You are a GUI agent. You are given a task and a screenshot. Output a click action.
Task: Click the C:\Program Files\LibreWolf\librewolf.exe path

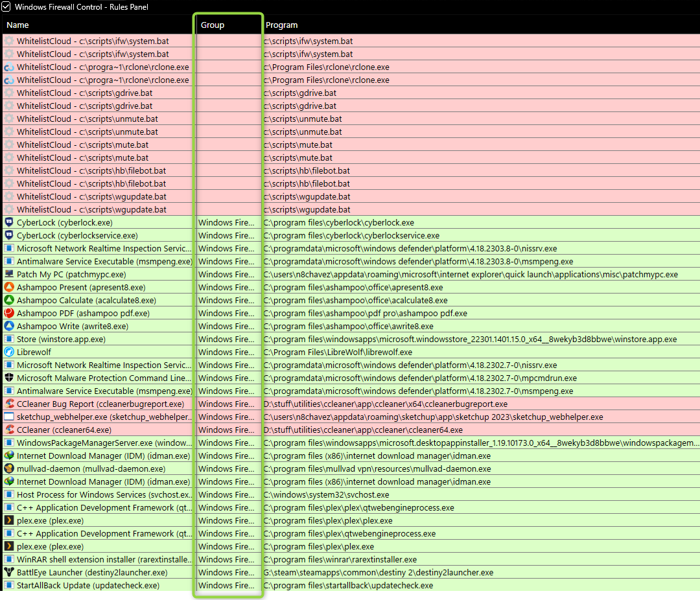click(338, 352)
